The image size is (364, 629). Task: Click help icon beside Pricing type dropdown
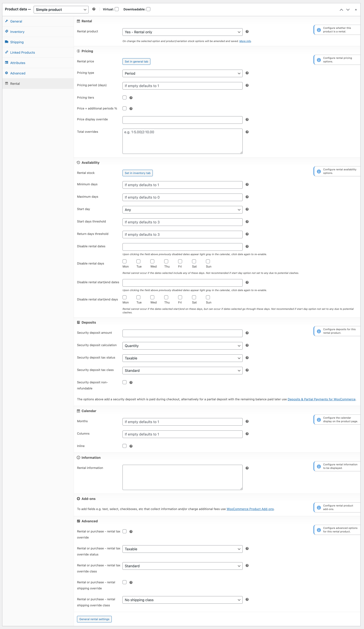[x=247, y=73]
